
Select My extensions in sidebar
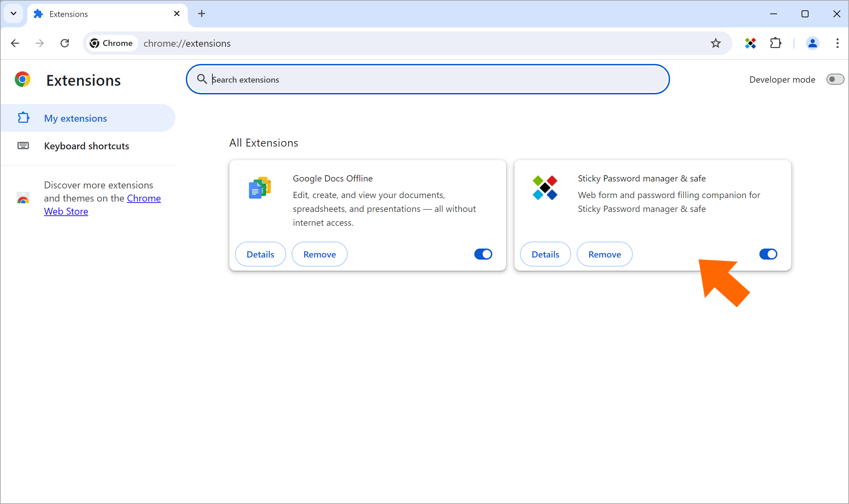coord(88,118)
